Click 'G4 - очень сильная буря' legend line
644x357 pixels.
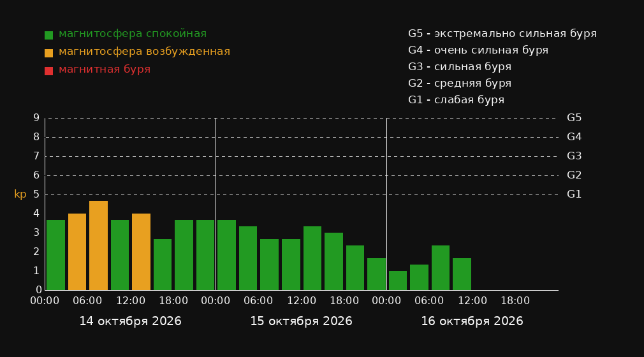478,50
